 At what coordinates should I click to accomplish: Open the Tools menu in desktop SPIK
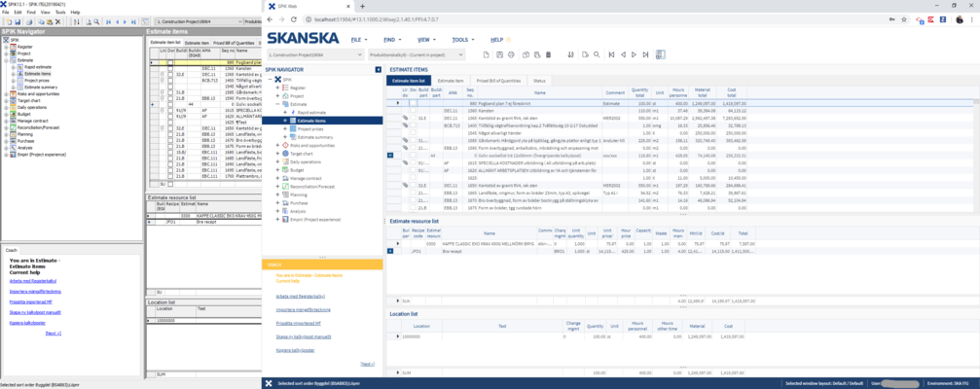[x=60, y=12]
